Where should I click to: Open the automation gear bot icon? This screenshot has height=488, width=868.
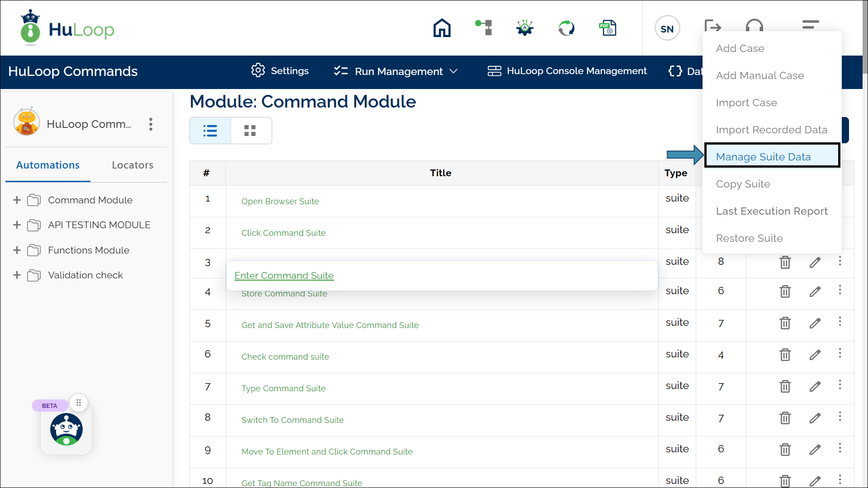coord(525,28)
